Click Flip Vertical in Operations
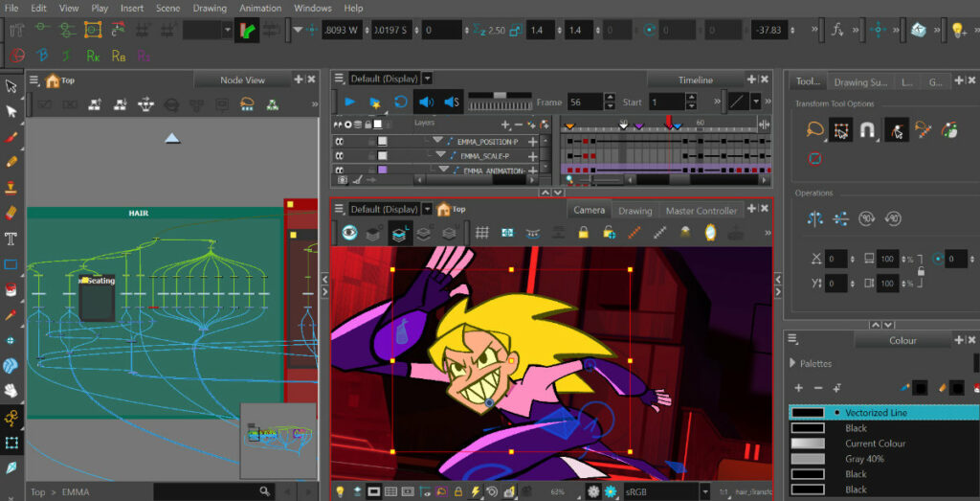The height and width of the screenshot is (501, 980). tap(841, 218)
